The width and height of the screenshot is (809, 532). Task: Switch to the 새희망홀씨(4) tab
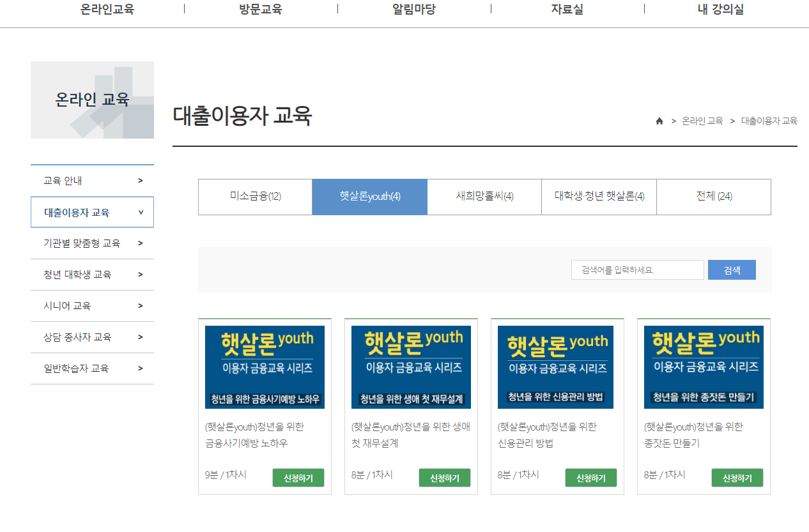[484, 197]
